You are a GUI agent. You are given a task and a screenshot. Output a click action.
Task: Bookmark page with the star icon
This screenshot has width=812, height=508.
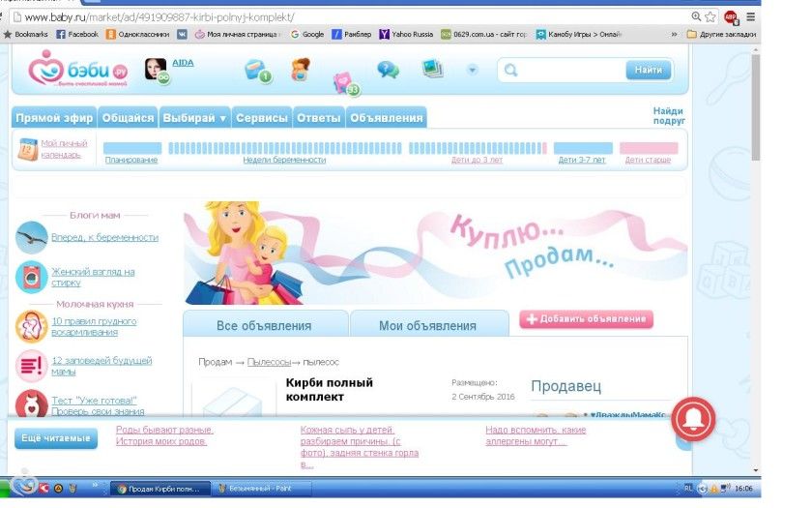click(x=710, y=16)
